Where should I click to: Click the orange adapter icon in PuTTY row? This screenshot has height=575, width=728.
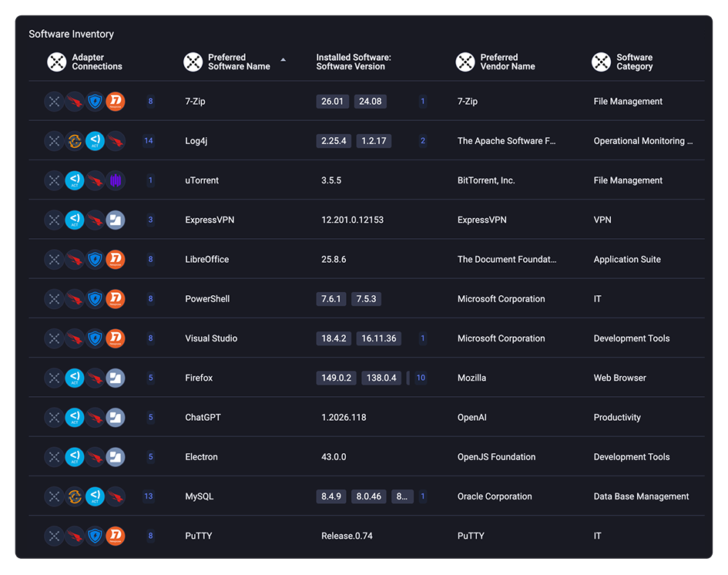point(115,536)
